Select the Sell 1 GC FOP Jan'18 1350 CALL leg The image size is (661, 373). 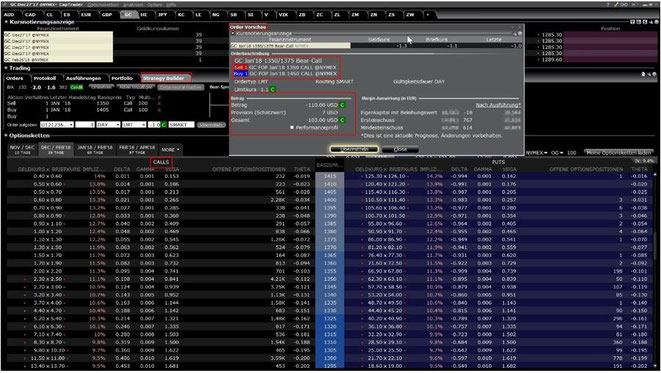coord(285,67)
